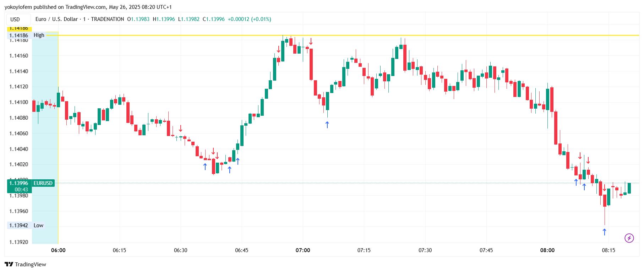Open the USD currency selector
The width and height of the screenshot is (644, 272).
tap(15, 19)
